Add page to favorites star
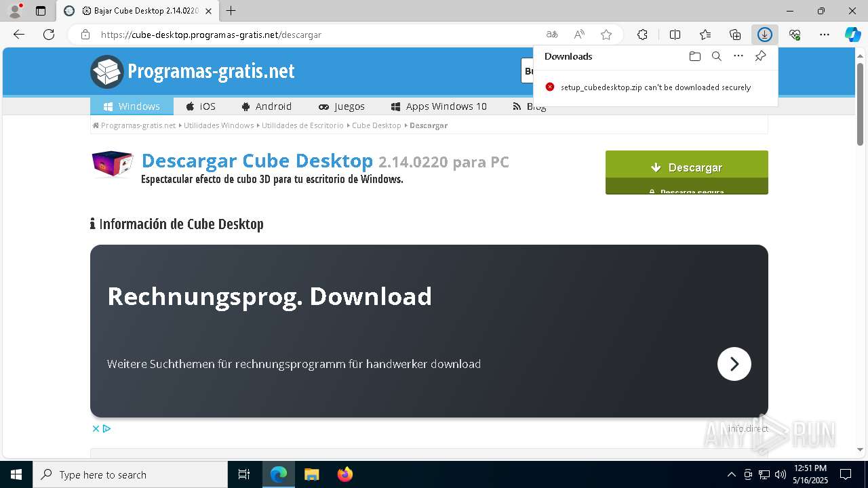This screenshot has height=488, width=868. point(606,35)
